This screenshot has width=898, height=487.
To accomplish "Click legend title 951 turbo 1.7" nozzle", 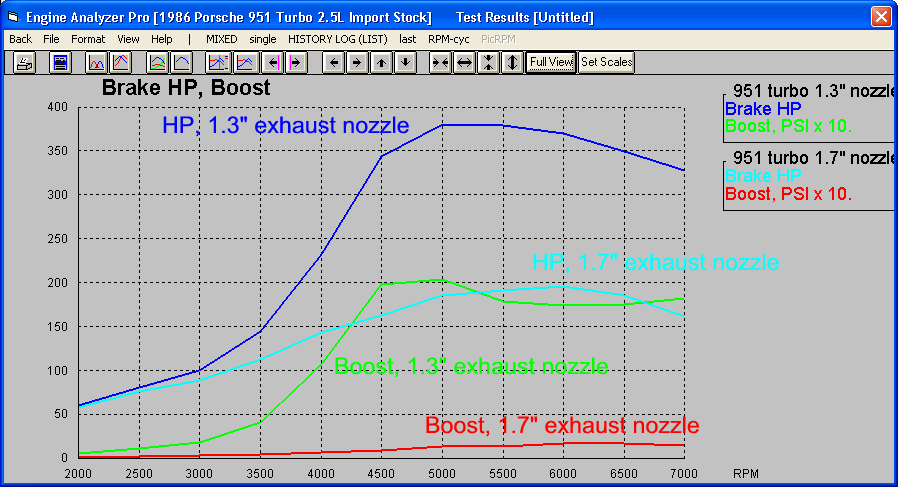I will click(814, 158).
